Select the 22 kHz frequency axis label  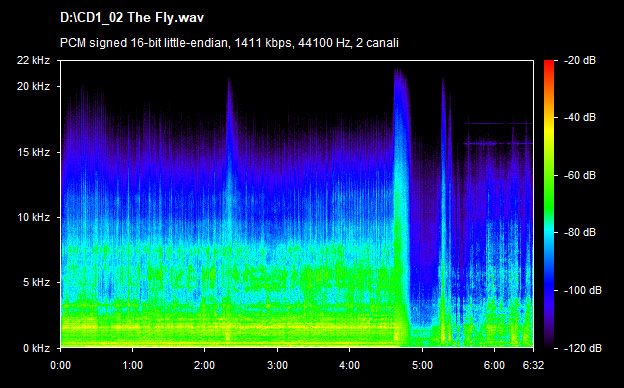click(x=33, y=60)
